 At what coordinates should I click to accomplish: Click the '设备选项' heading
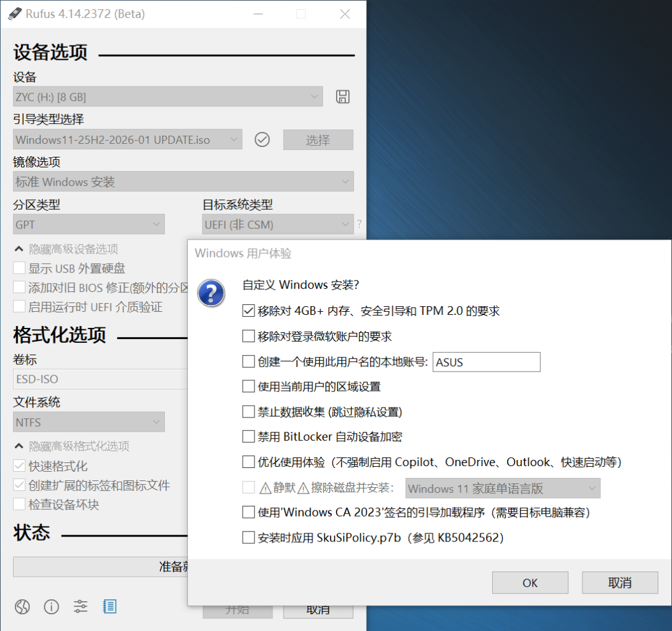tap(50, 52)
